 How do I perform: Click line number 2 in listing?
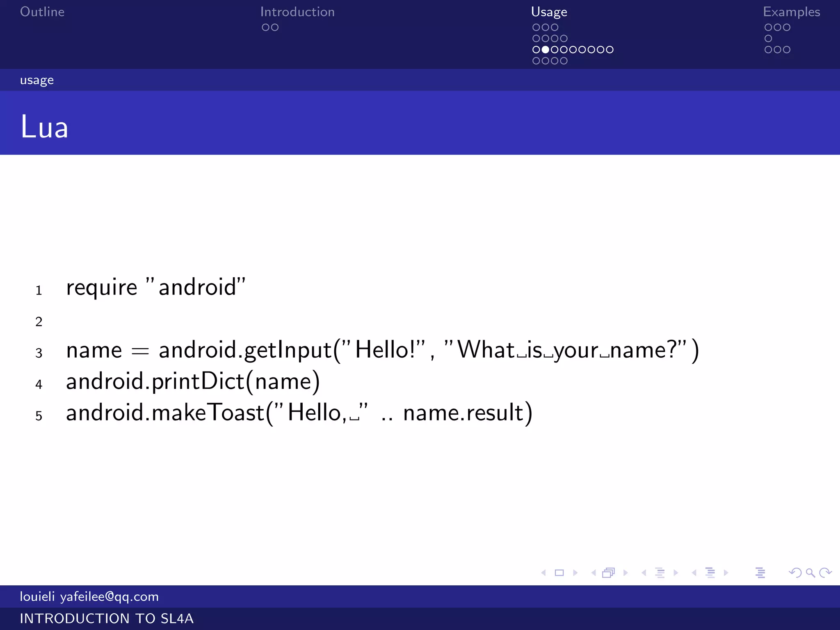39,322
